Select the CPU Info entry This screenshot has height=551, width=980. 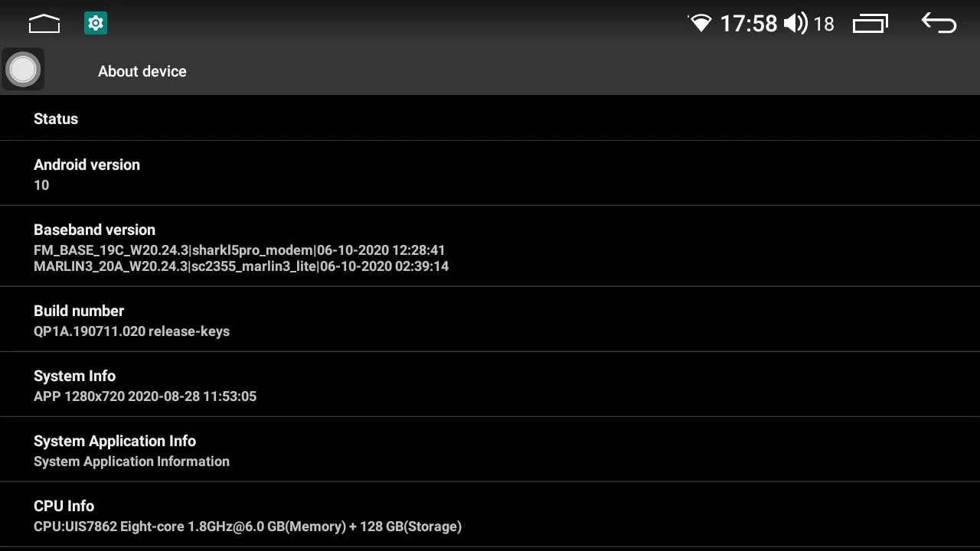tap(490, 515)
